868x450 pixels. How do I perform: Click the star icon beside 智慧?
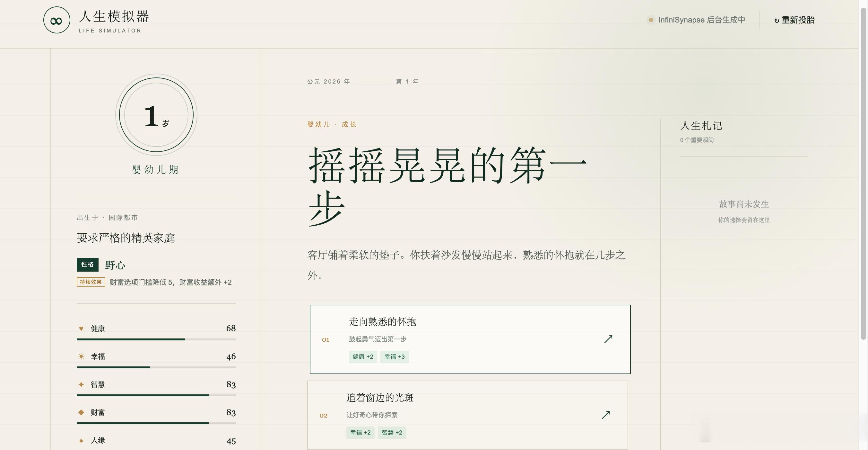click(x=81, y=384)
